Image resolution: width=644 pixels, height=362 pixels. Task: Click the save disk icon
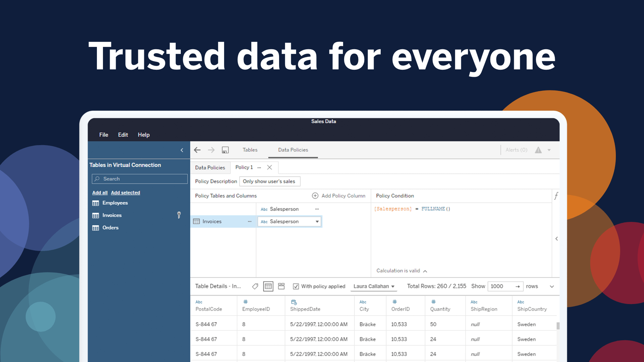click(x=225, y=150)
